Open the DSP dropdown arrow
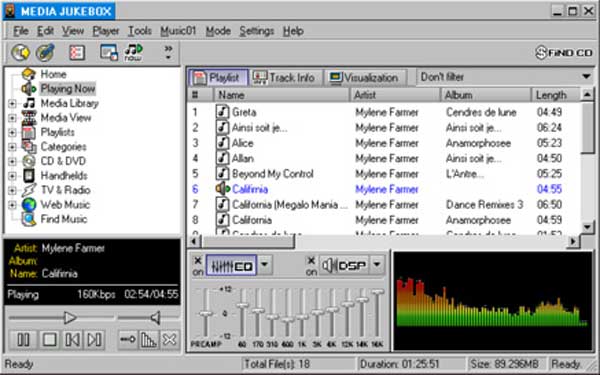The height and width of the screenshot is (375, 600). click(377, 265)
